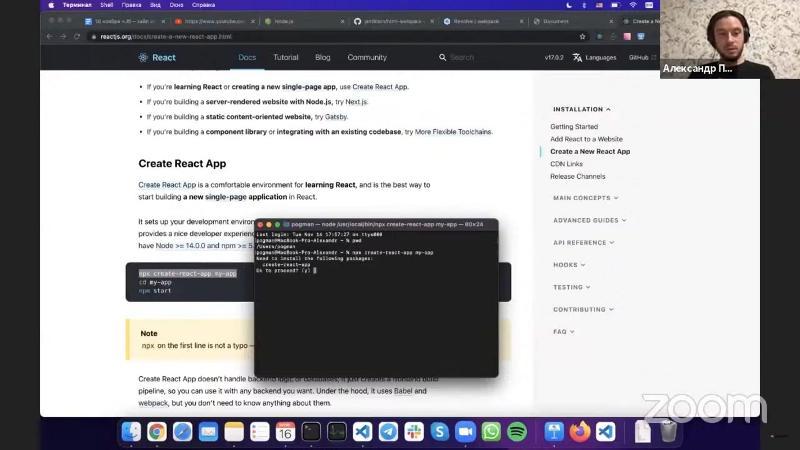The width and height of the screenshot is (800, 450).
Task: Open Telegram from the dock
Action: [388, 431]
